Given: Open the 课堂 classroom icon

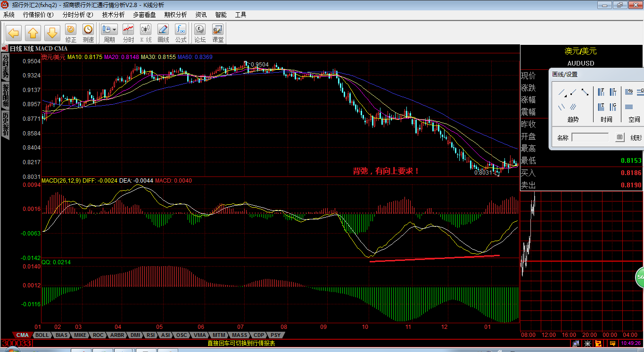Looking at the screenshot, I should point(218,33).
